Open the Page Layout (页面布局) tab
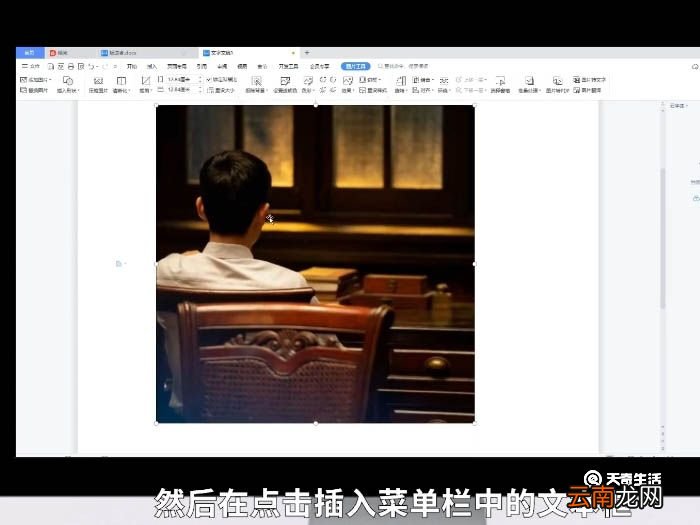Image resolution: width=700 pixels, height=525 pixels. point(177,66)
